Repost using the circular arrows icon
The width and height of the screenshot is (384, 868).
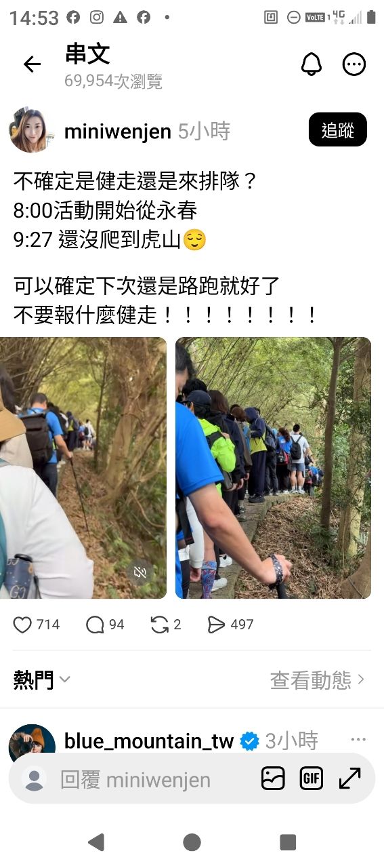(160, 625)
